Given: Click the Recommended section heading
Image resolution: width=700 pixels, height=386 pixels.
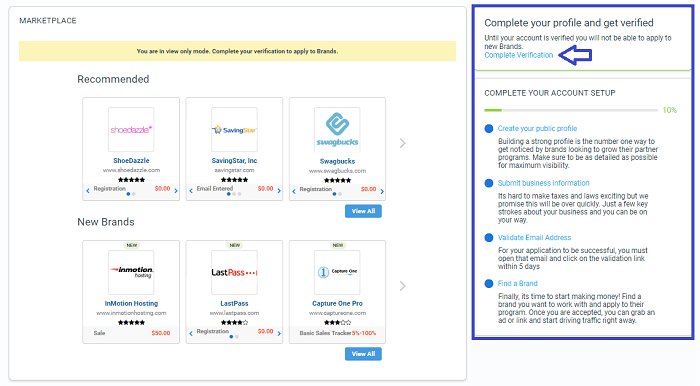Looking at the screenshot, I should [113, 79].
